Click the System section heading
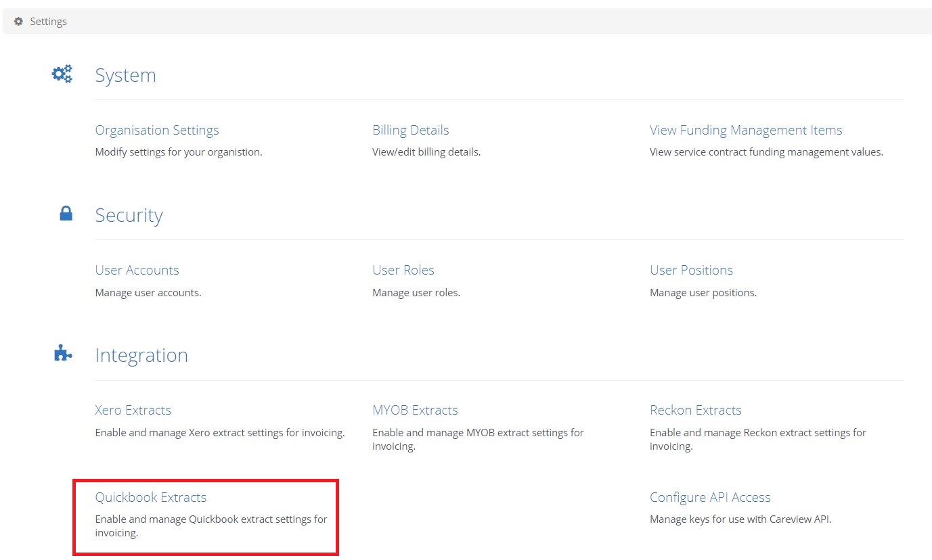 coord(125,75)
